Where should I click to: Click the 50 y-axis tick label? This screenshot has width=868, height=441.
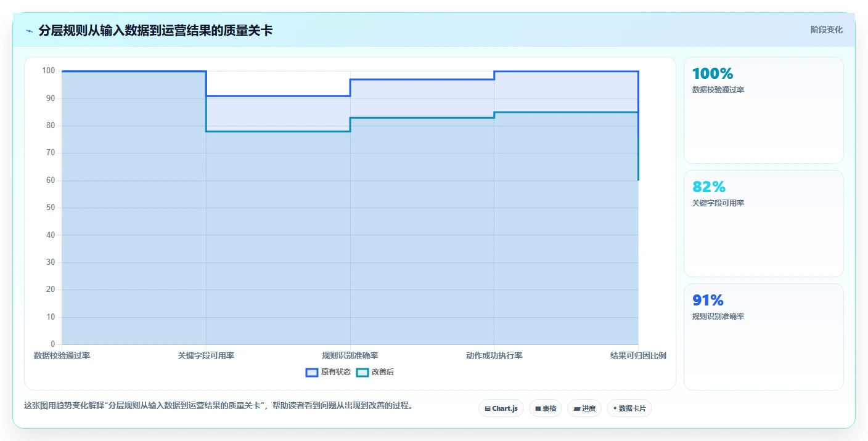(51, 208)
